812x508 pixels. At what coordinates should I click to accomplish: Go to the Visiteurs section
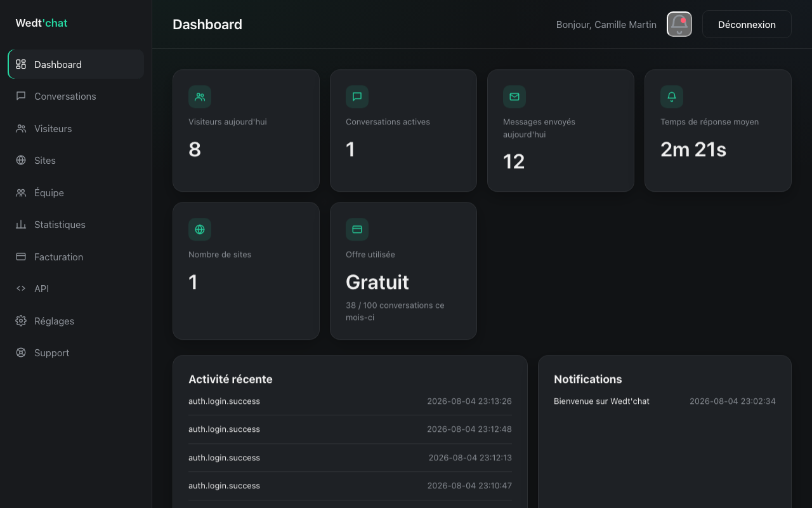76,128
